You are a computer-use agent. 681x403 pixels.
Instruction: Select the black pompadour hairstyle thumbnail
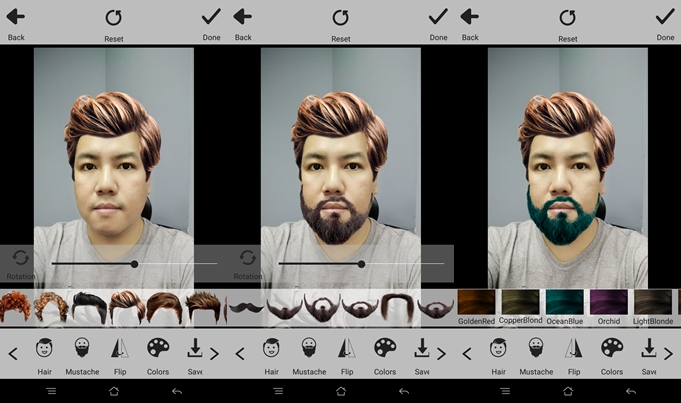coord(90,305)
